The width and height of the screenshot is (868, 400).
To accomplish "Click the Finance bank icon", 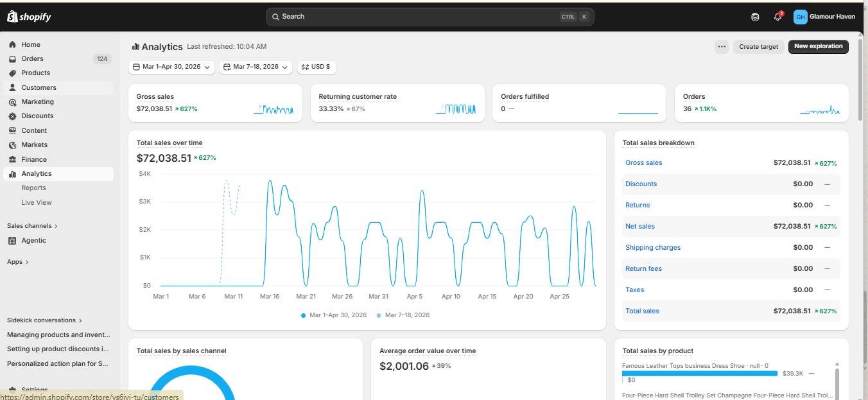I will [12, 159].
